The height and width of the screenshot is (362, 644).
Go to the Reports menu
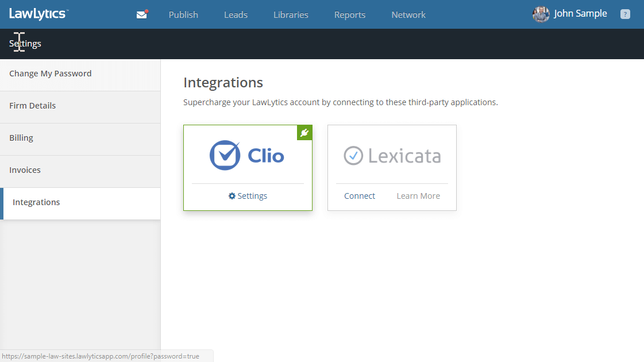(349, 15)
